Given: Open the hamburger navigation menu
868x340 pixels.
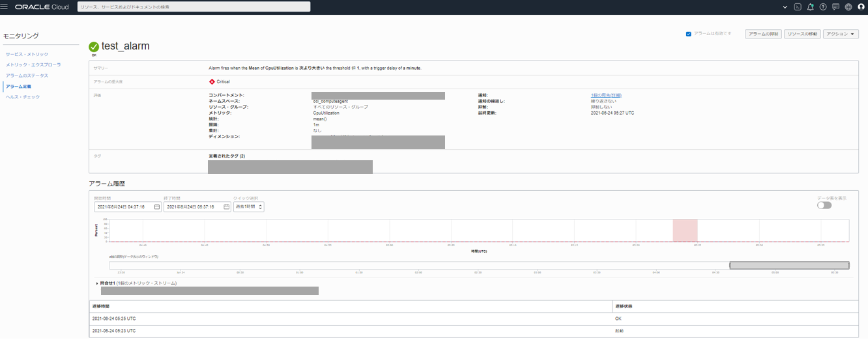Looking at the screenshot, I should coord(5,7).
